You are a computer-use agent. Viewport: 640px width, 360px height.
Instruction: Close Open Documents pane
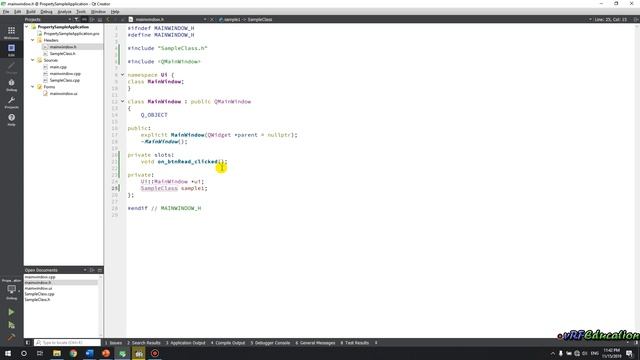[100, 270]
